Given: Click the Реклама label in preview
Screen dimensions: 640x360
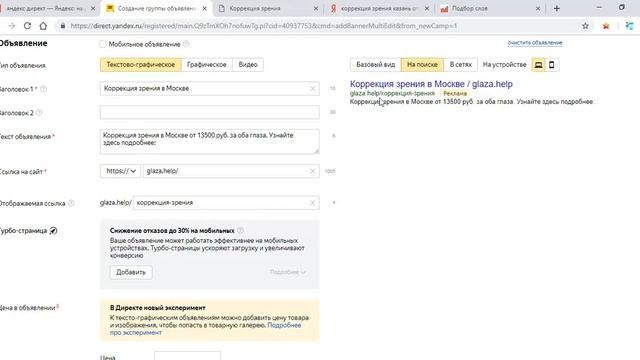Looking at the screenshot, I should tap(455, 93).
